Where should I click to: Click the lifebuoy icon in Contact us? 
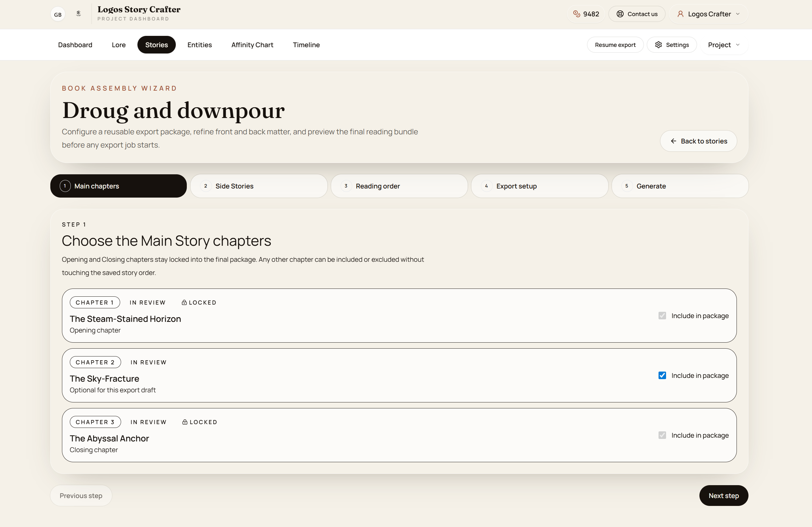(x=620, y=14)
